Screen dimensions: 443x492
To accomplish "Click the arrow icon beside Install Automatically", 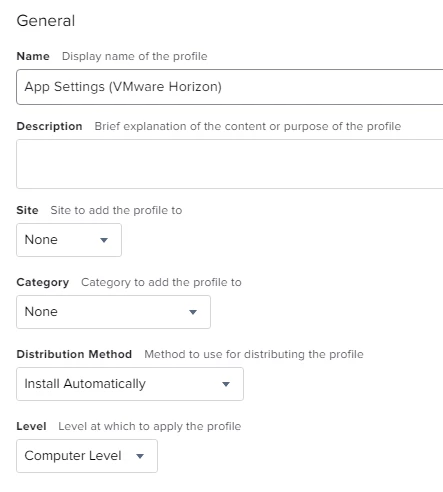I will 226,384.
